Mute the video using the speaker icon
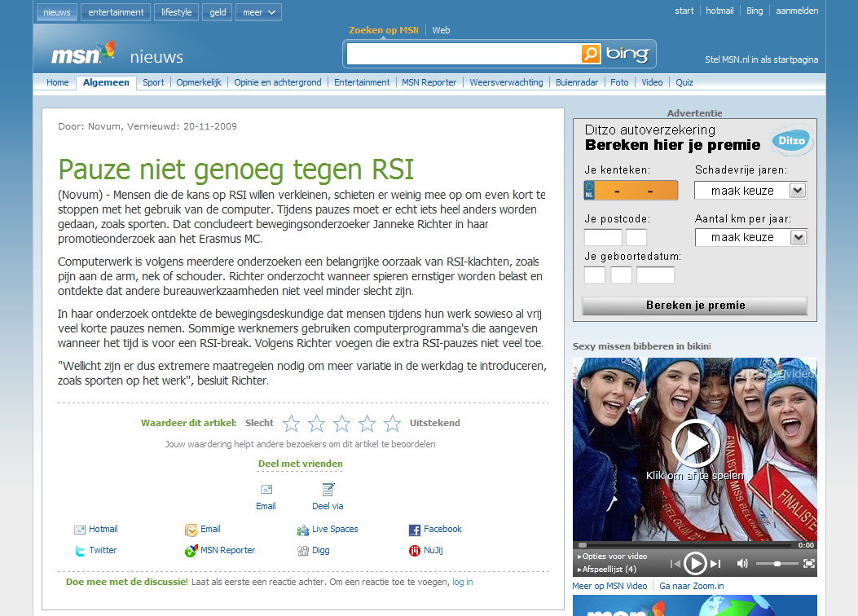This screenshot has width=858, height=616. point(742,563)
